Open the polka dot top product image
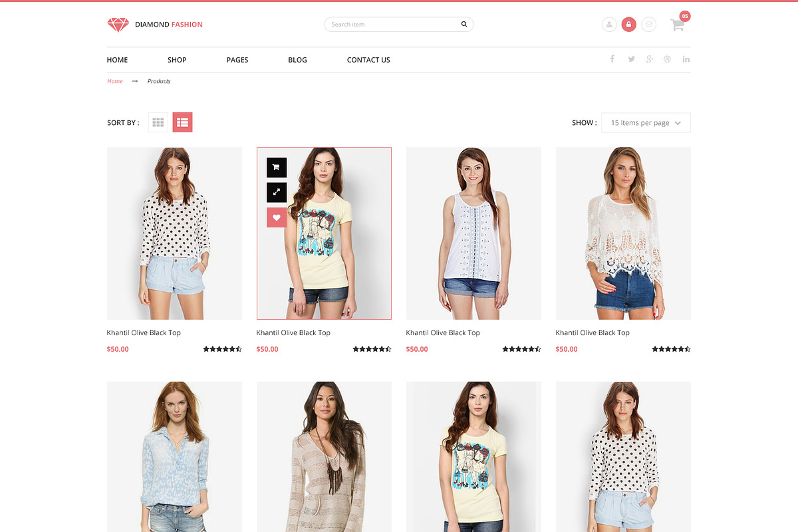Image resolution: width=798 pixels, height=532 pixels. [174, 233]
